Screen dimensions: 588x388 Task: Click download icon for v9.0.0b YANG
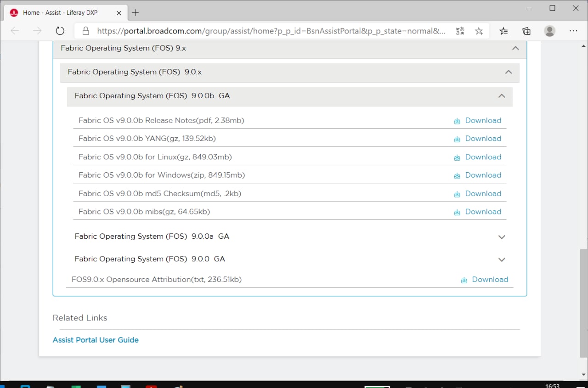457,139
